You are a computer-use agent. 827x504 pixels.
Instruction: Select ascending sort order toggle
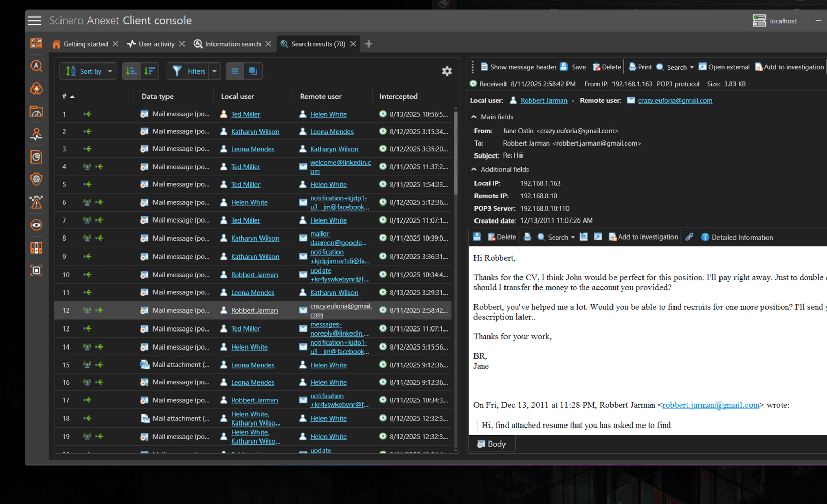(x=131, y=71)
